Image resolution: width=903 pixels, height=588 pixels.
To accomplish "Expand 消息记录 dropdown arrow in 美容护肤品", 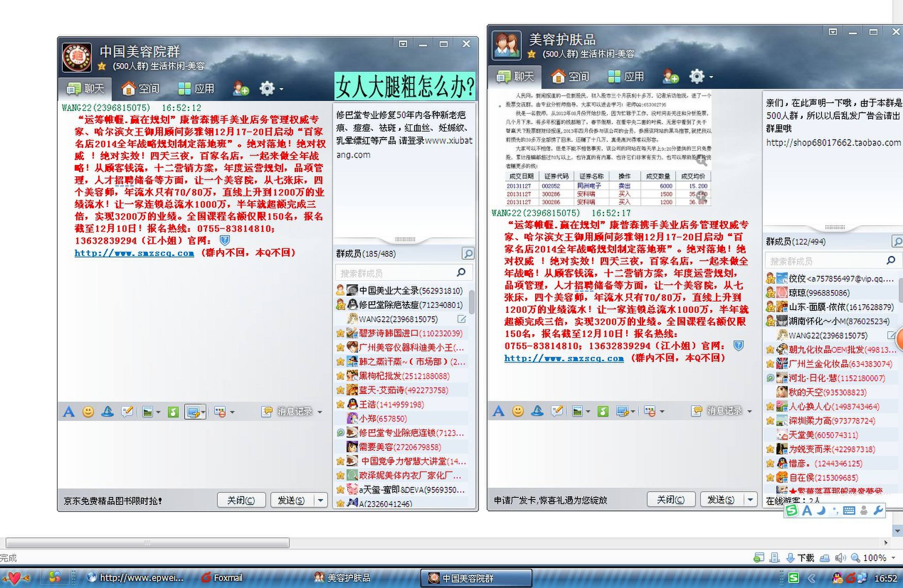I will pyautogui.click(x=750, y=411).
